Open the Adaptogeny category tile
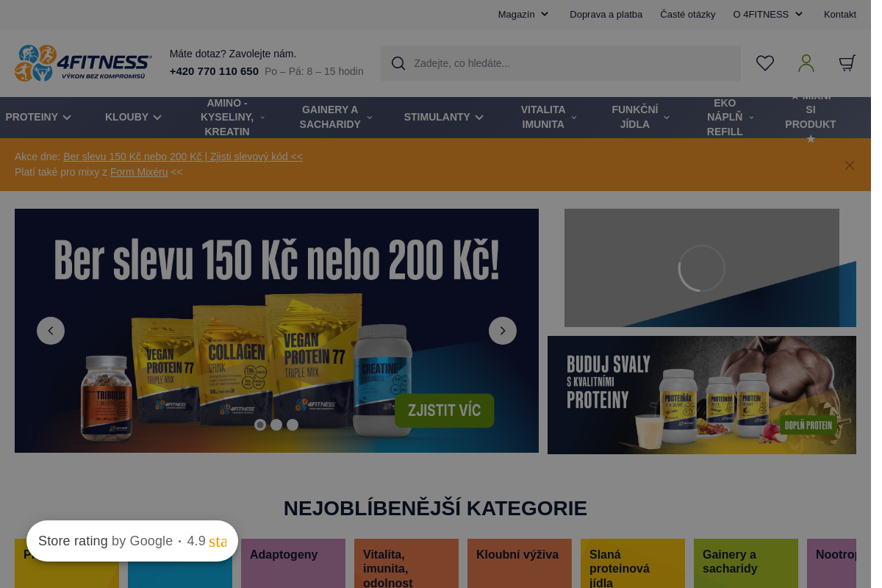The image size is (882, 588). tap(293, 564)
